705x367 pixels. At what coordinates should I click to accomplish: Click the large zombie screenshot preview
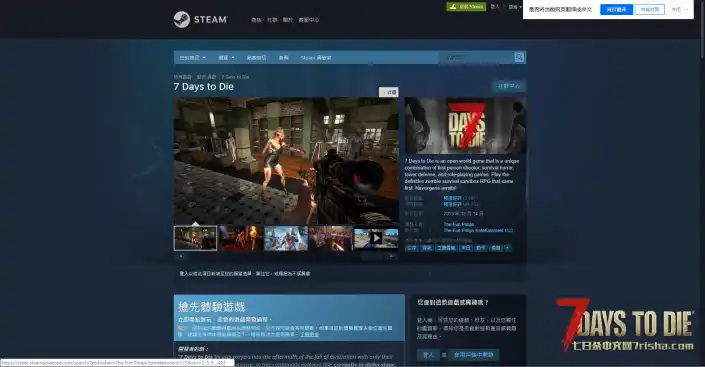286,161
